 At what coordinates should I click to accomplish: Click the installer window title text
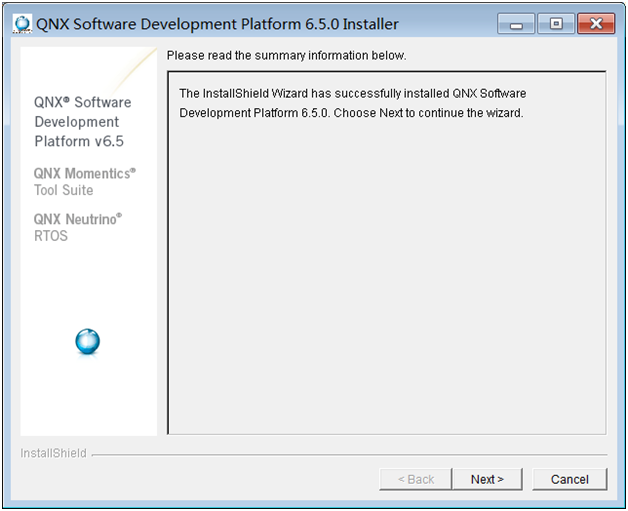point(217,24)
